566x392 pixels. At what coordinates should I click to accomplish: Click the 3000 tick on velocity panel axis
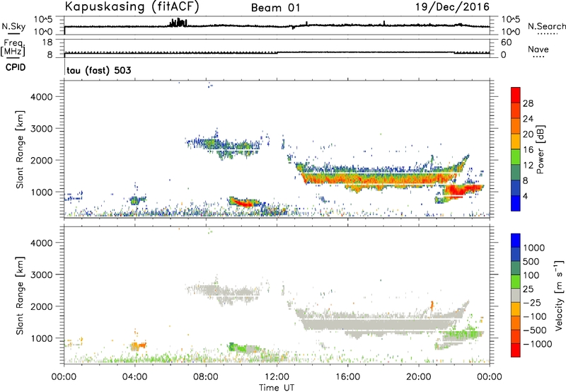pos(42,275)
